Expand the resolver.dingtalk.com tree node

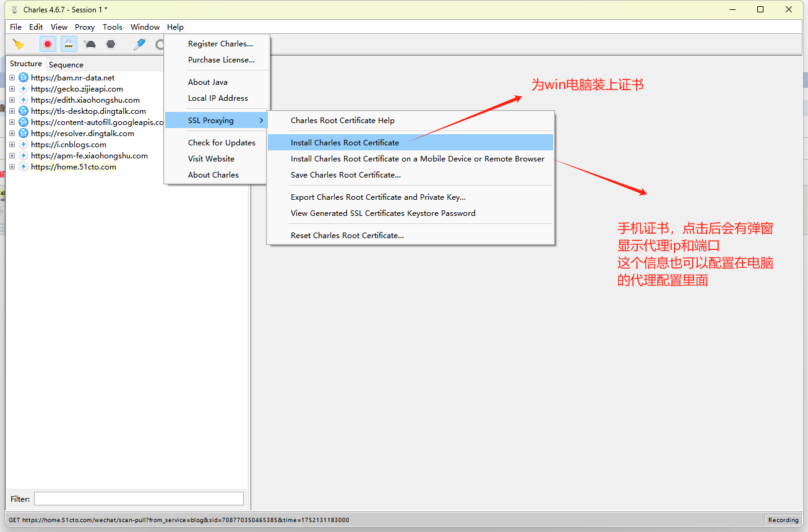pos(12,133)
